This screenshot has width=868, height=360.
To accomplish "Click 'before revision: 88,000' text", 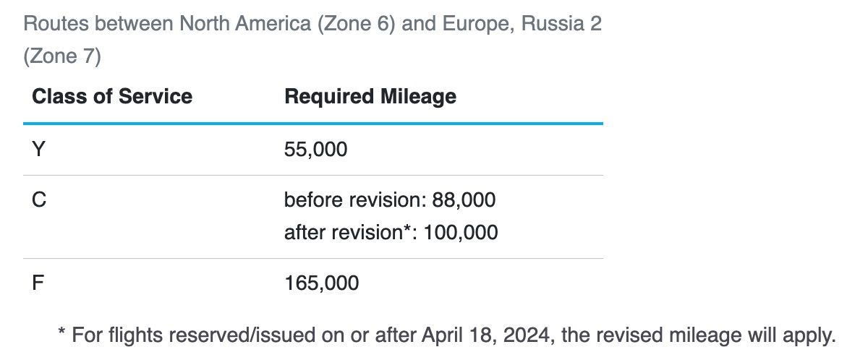I will (x=390, y=200).
